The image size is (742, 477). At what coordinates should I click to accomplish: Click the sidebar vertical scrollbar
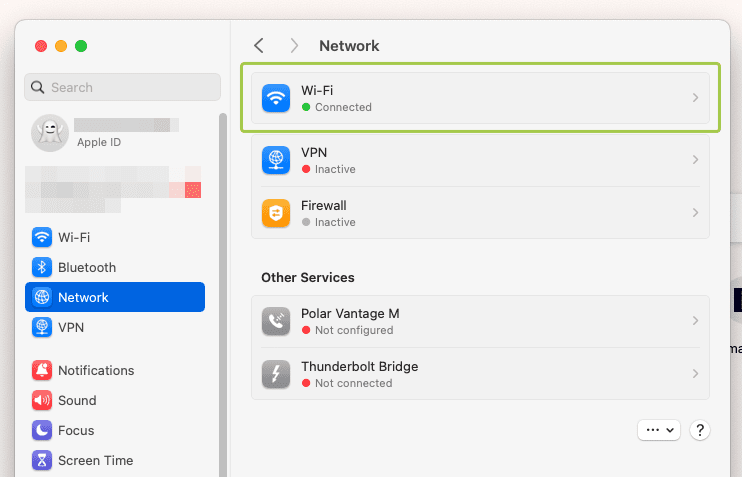coord(223,293)
